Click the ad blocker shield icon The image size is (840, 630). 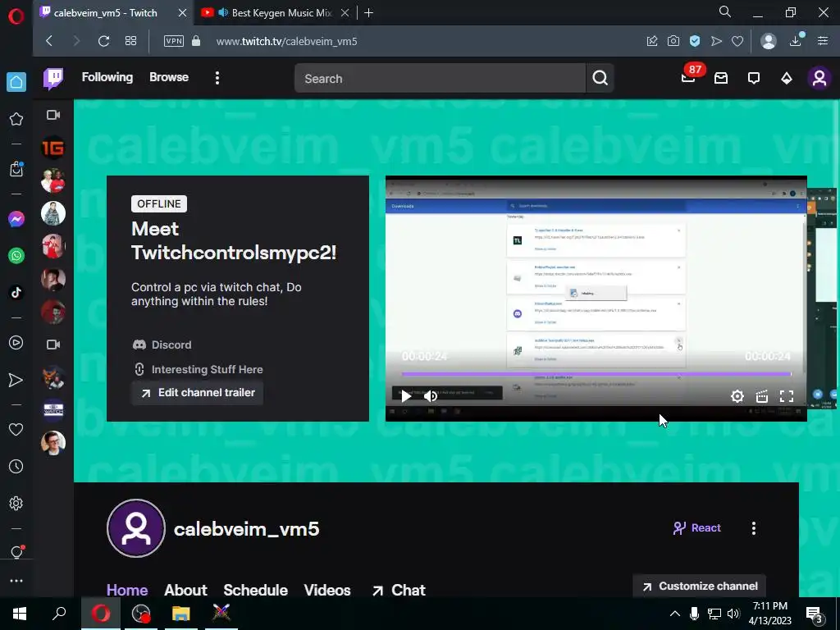pyautogui.click(x=695, y=41)
